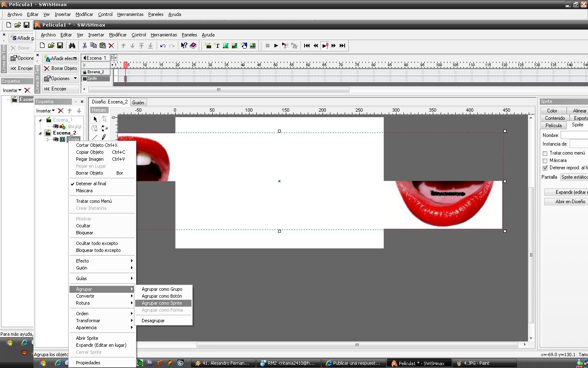Image resolution: width=588 pixels, height=368 pixels.
Task: Click the timeline horizontal scrollbar
Action: 218,90
